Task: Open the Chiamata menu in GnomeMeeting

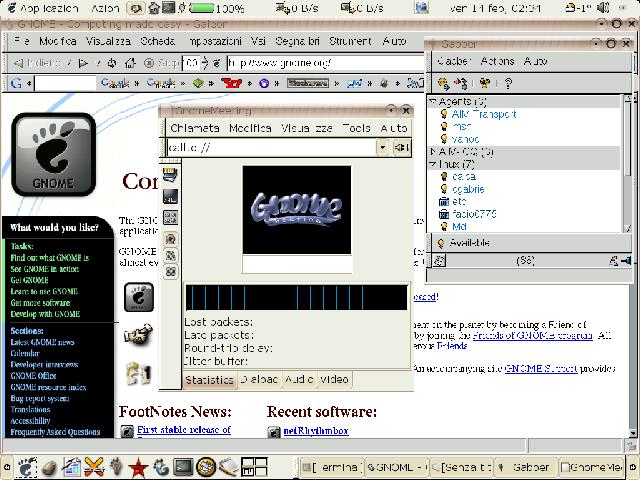Action: point(195,128)
